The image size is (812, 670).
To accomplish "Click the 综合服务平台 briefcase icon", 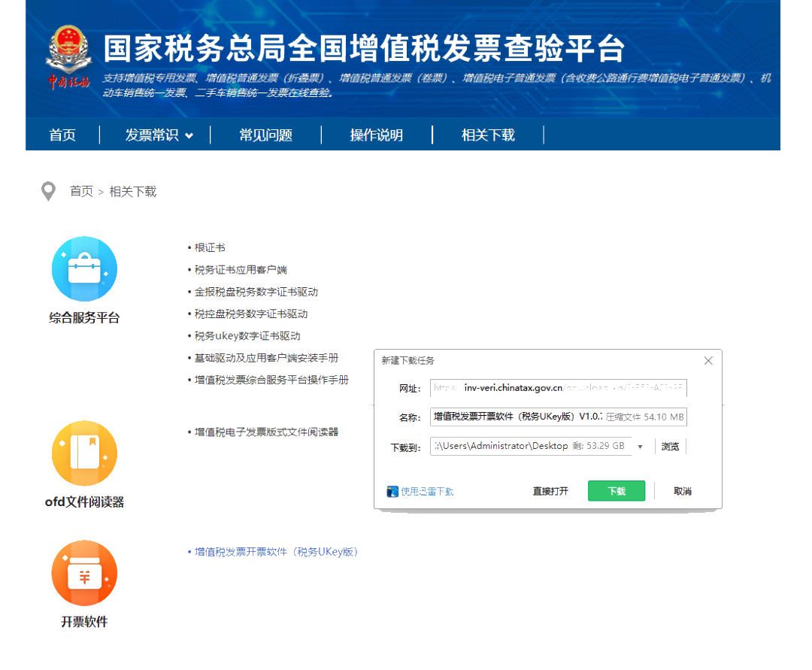I will point(84,268).
